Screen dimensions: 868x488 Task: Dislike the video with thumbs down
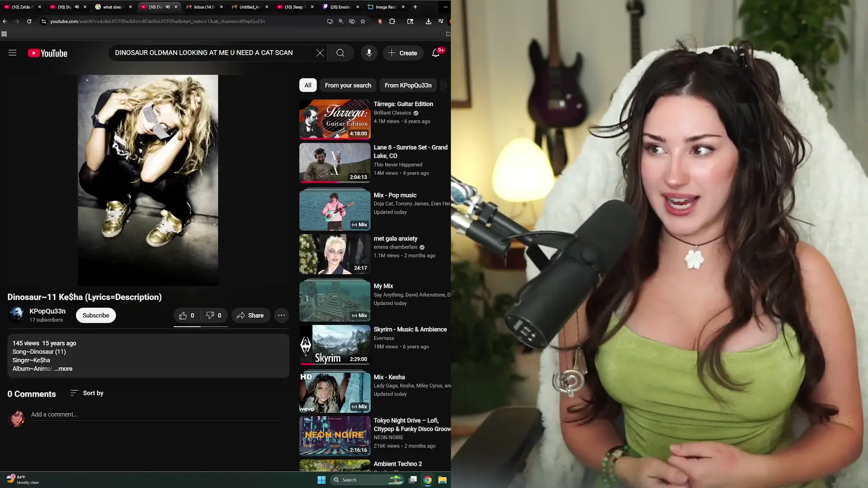point(213,315)
